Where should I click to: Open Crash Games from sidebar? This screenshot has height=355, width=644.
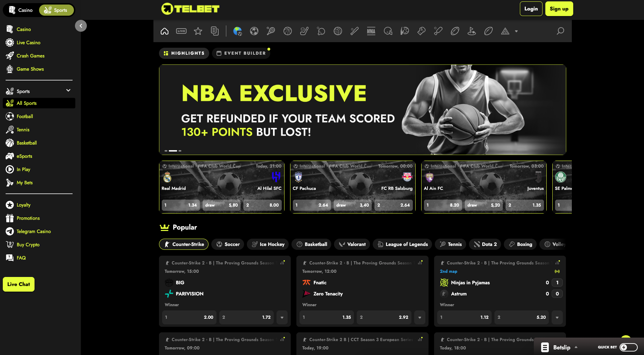(30, 56)
